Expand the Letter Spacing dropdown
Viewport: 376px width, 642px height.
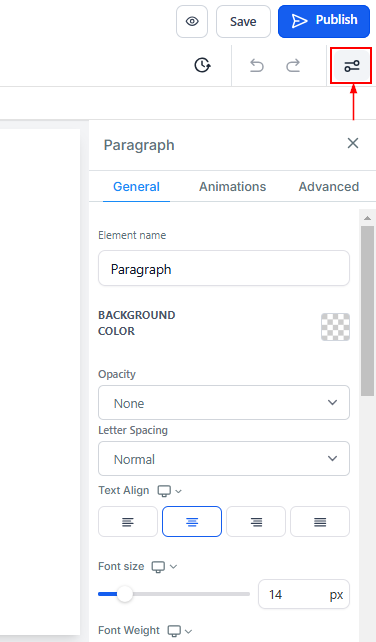coord(224,459)
